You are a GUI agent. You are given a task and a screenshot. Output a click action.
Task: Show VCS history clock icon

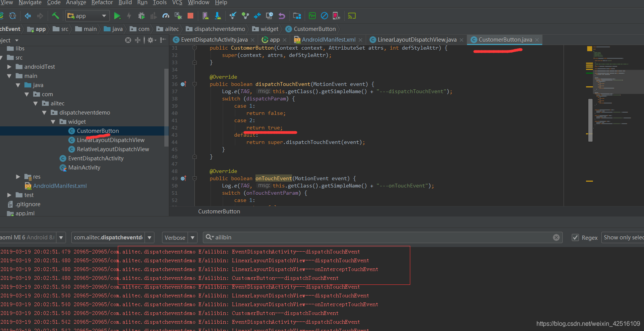coord(270,16)
